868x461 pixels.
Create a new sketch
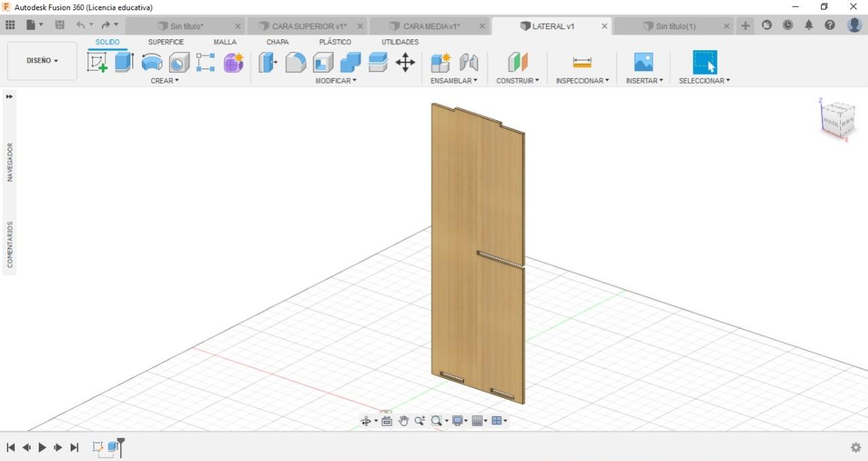coord(97,62)
